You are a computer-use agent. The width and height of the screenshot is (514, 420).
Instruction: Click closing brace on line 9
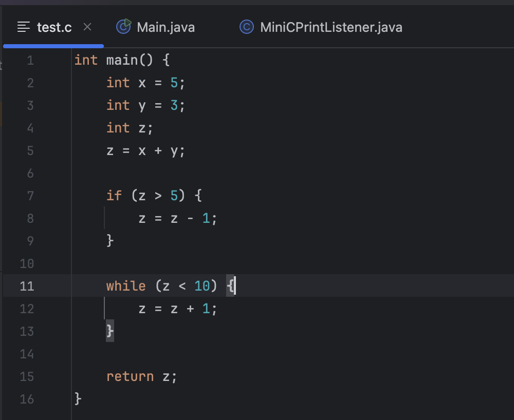click(x=110, y=241)
